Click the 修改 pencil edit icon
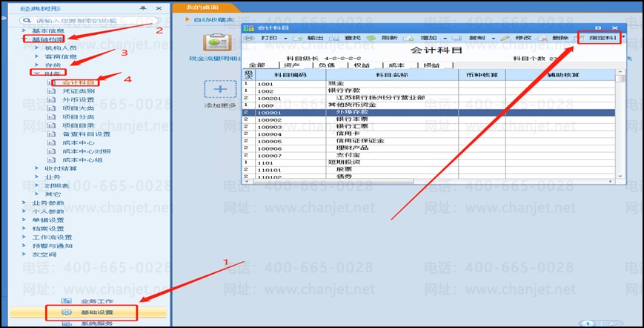 pyautogui.click(x=505, y=38)
